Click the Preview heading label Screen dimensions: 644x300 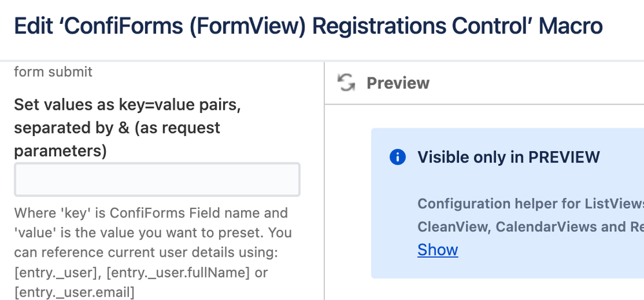coord(398,83)
